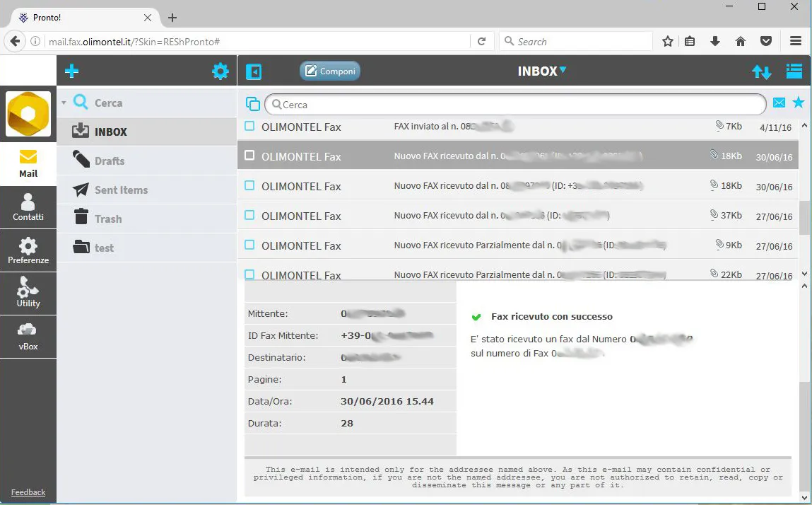Click the send/receive arrows icon

[x=761, y=71]
